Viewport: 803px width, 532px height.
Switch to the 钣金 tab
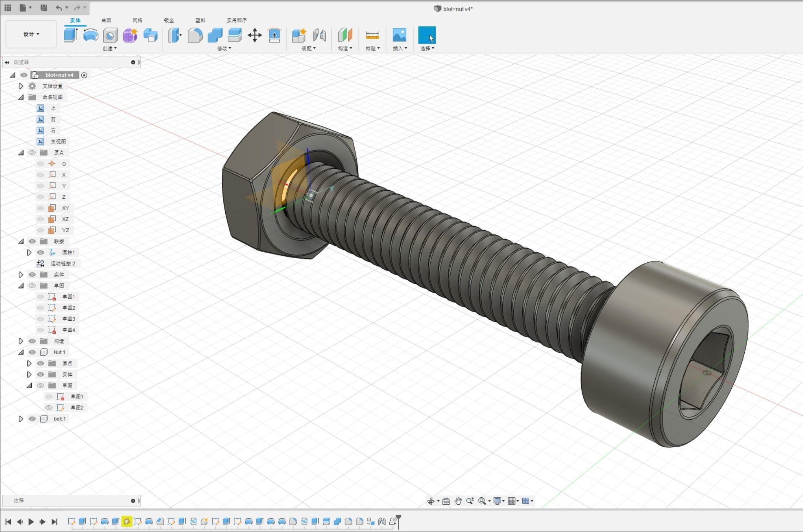pyautogui.click(x=169, y=20)
